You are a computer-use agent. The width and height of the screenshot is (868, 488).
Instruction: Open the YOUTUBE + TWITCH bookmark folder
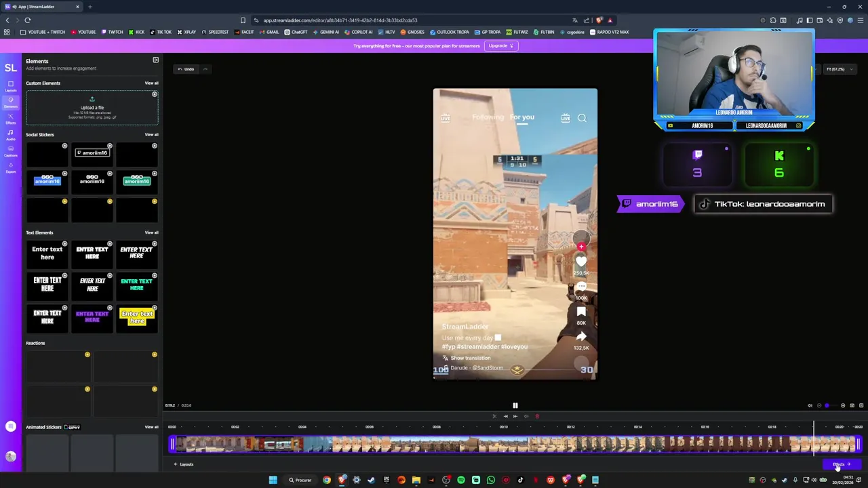43,32
